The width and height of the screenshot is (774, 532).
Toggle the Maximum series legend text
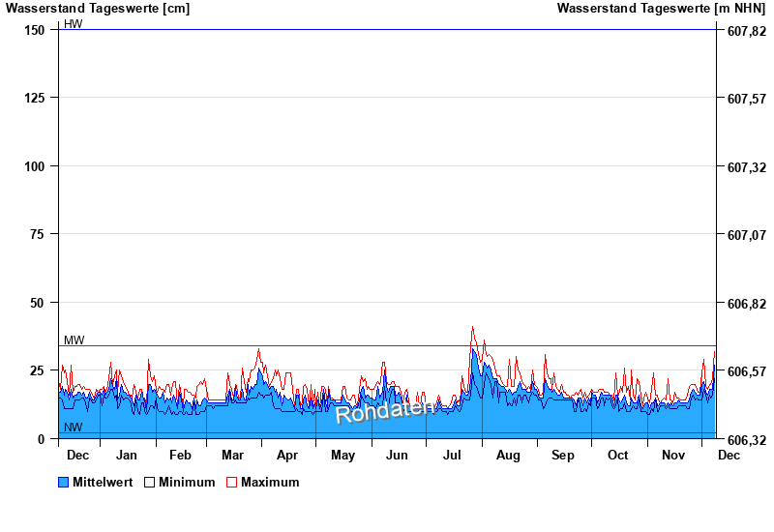[x=270, y=482]
